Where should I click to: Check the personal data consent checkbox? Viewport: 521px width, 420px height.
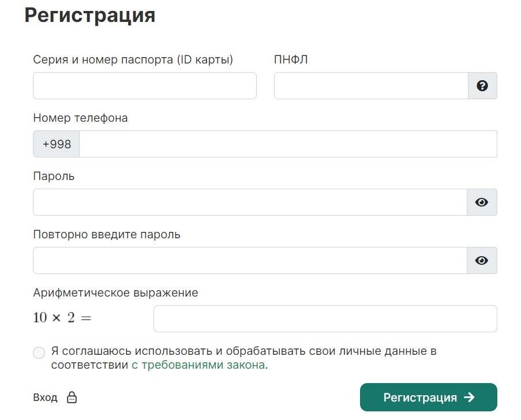[x=39, y=352]
